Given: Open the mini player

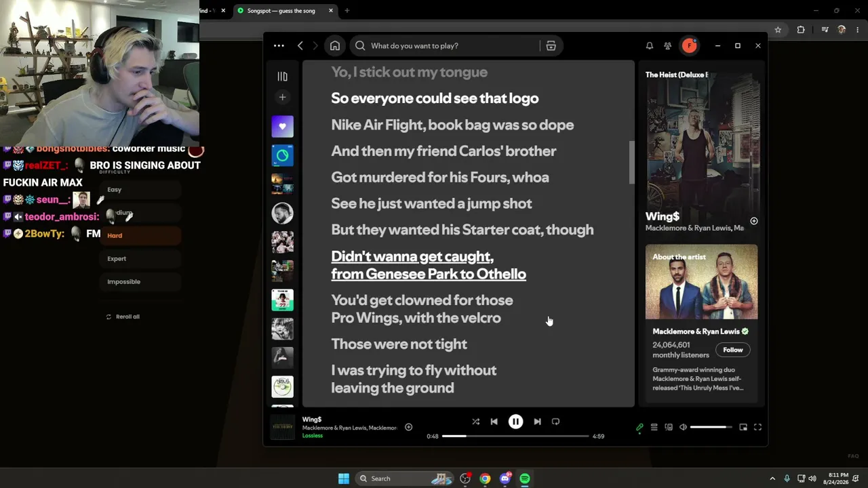Looking at the screenshot, I should coord(743,427).
